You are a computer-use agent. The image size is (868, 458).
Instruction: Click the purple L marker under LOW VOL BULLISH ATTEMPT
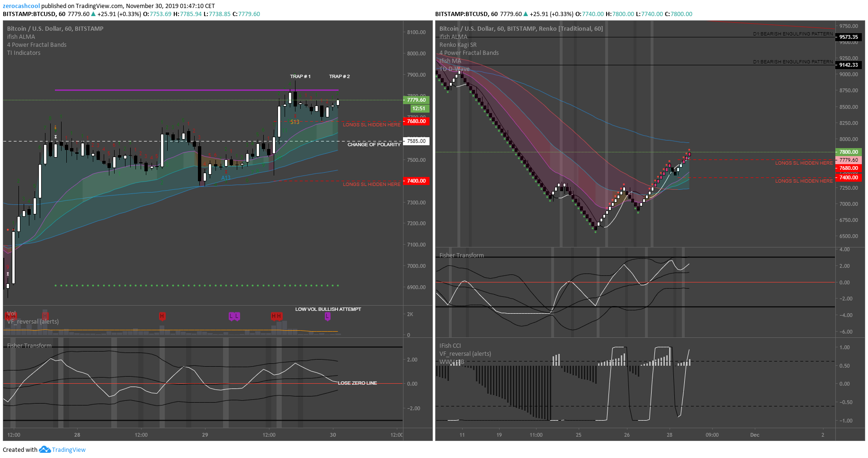tap(327, 316)
